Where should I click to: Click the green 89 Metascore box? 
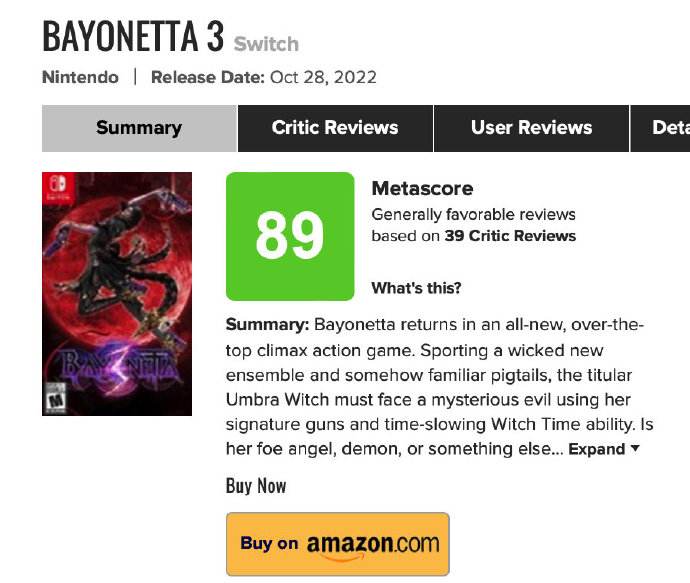290,236
